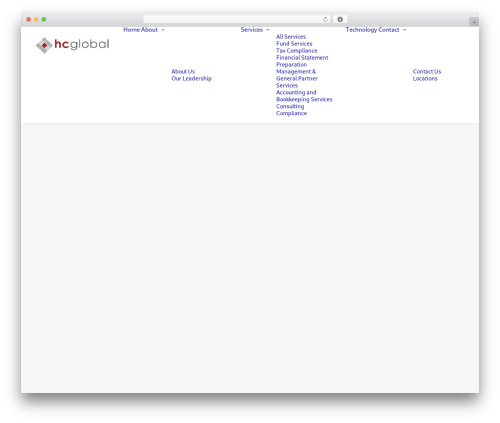View the Locations link
This screenshot has width=500, height=423.
coord(425,78)
